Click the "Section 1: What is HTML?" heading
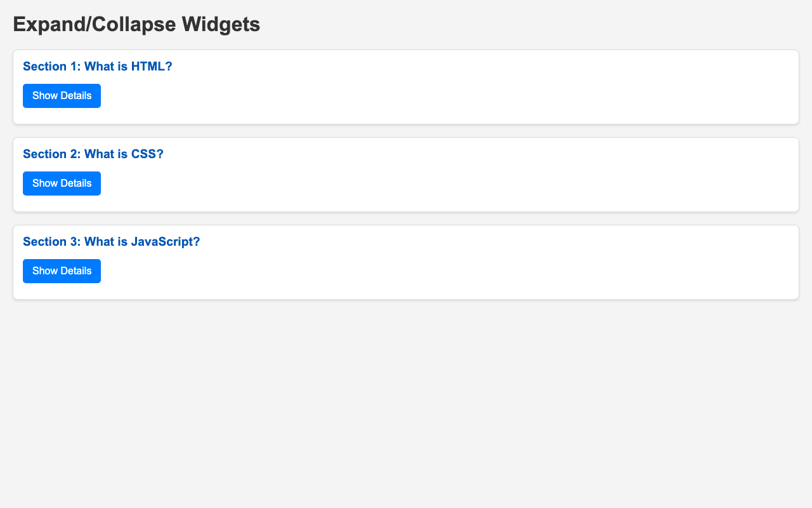Viewport: 812px width, 508px height. pos(98,67)
